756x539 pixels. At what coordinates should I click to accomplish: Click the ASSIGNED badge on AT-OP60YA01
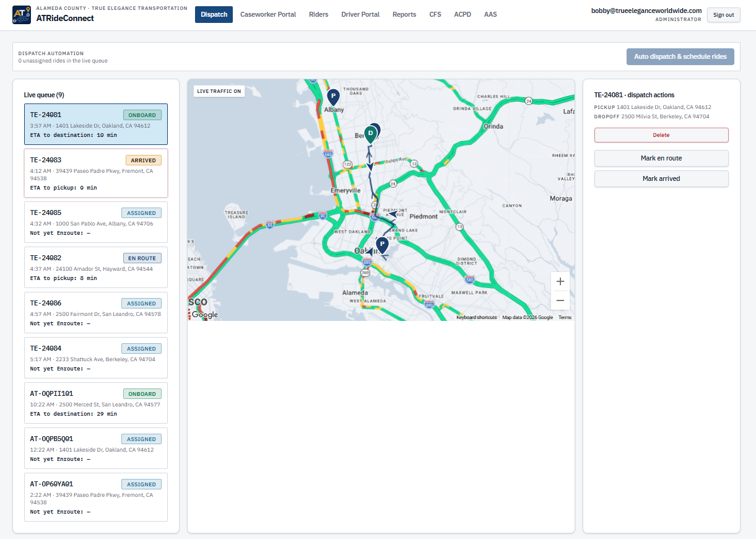pos(141,484)
